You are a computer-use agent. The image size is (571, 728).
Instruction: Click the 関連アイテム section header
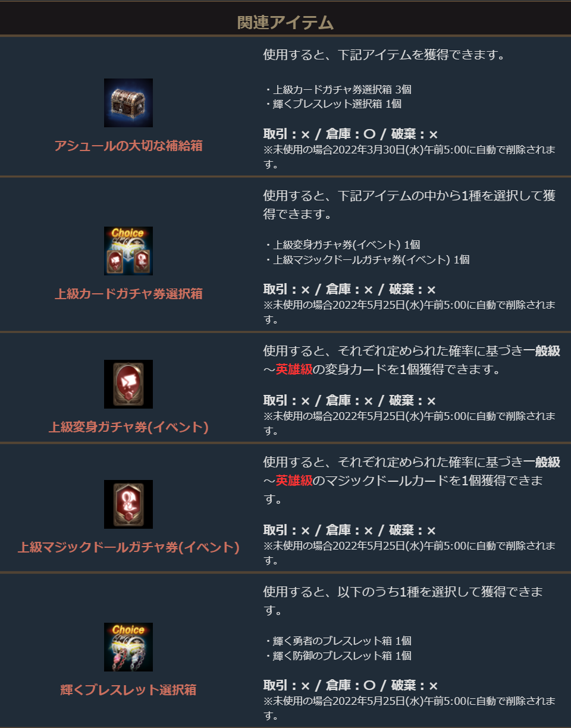[x=285, y=23]
